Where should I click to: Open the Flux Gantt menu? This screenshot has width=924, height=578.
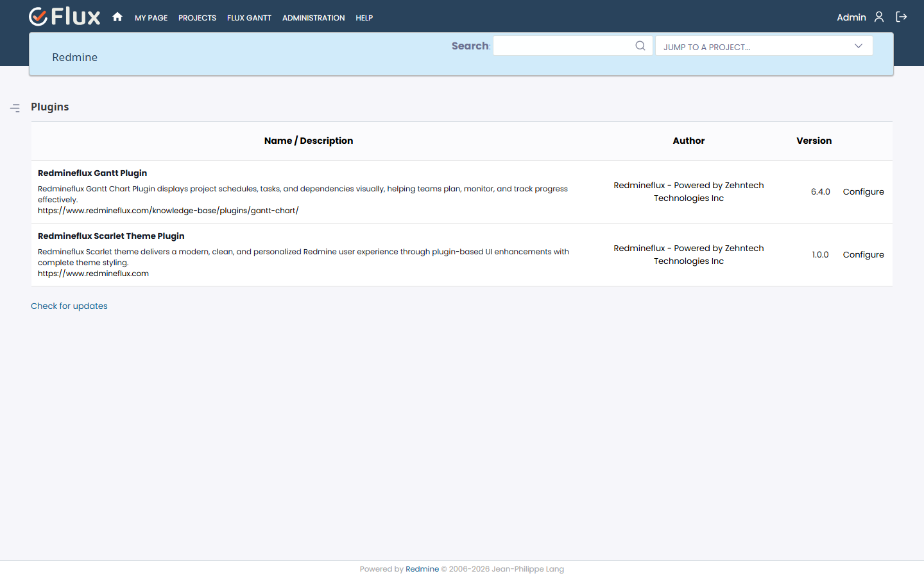tap(249, 18)
